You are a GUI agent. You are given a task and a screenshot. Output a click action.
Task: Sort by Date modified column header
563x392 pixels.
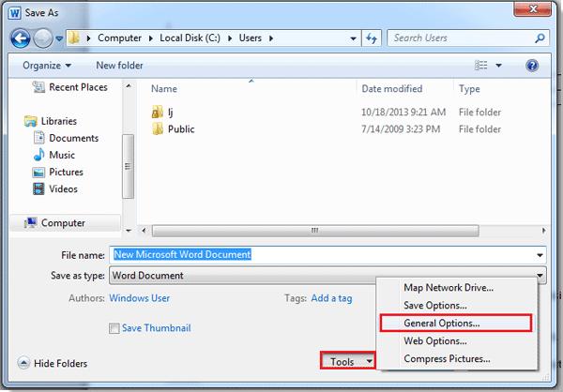pos(391,89)
